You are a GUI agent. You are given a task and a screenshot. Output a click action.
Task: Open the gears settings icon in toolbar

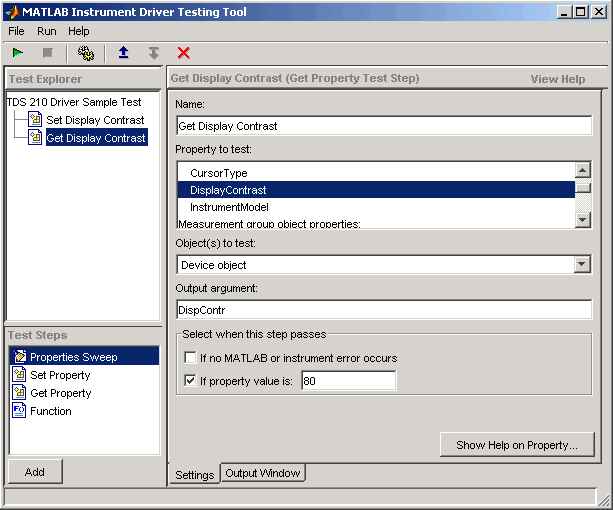coord(86,53)
